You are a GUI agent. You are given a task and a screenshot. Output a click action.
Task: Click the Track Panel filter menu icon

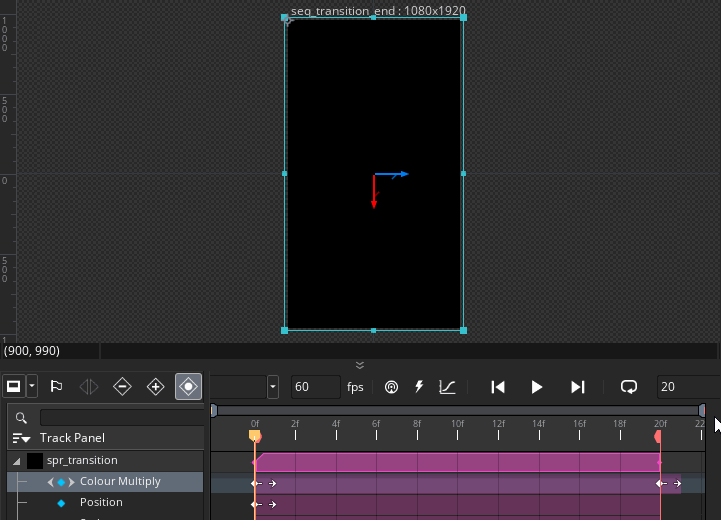tap(21, 438)
